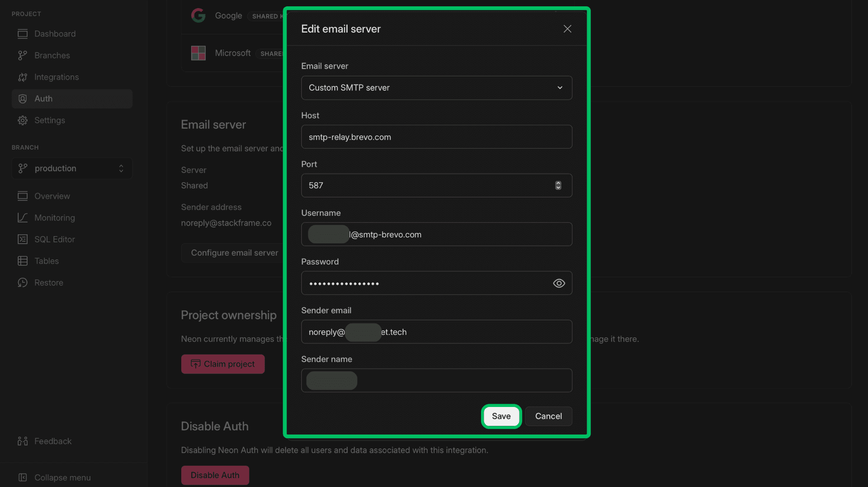This screenshot has width=868, height=487.
Task: Save the email server configuration
Action: pos(501,416)
